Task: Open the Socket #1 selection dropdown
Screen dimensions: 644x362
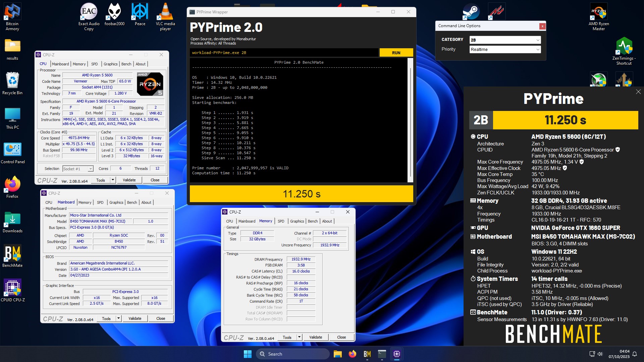Action: point(78,169)
